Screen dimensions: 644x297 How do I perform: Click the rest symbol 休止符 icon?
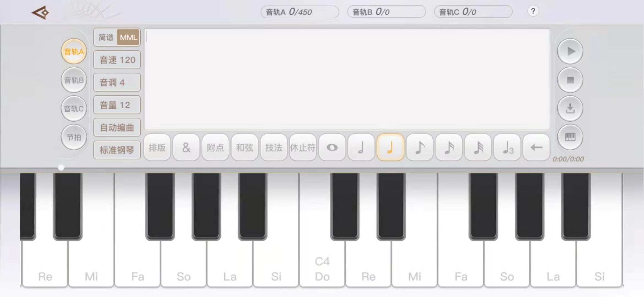click(x=302, y=148)
